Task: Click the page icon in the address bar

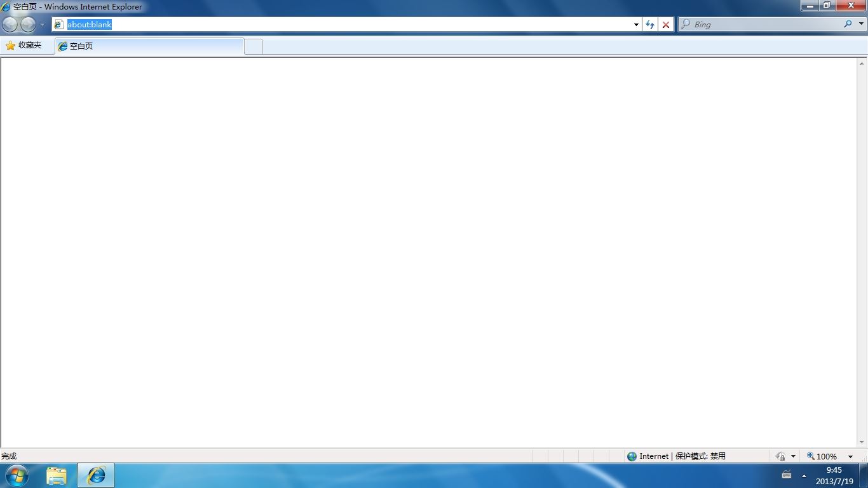Action: (x=58, y=24)
